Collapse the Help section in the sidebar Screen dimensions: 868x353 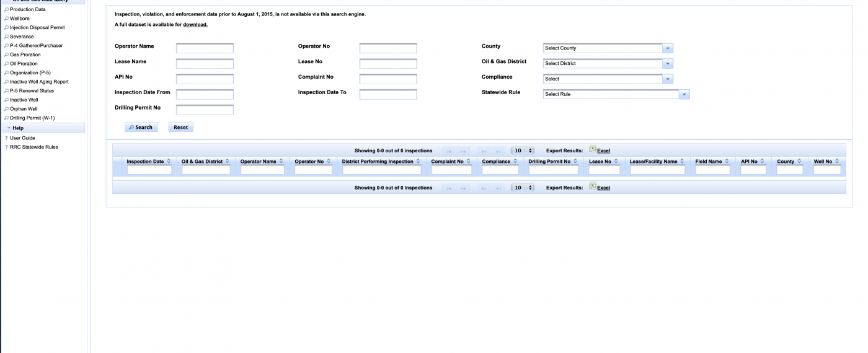click(9, 128)
